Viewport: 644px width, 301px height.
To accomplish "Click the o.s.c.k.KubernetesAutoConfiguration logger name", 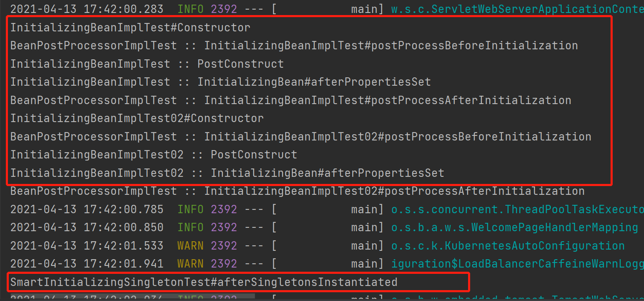I will point(508,246).
